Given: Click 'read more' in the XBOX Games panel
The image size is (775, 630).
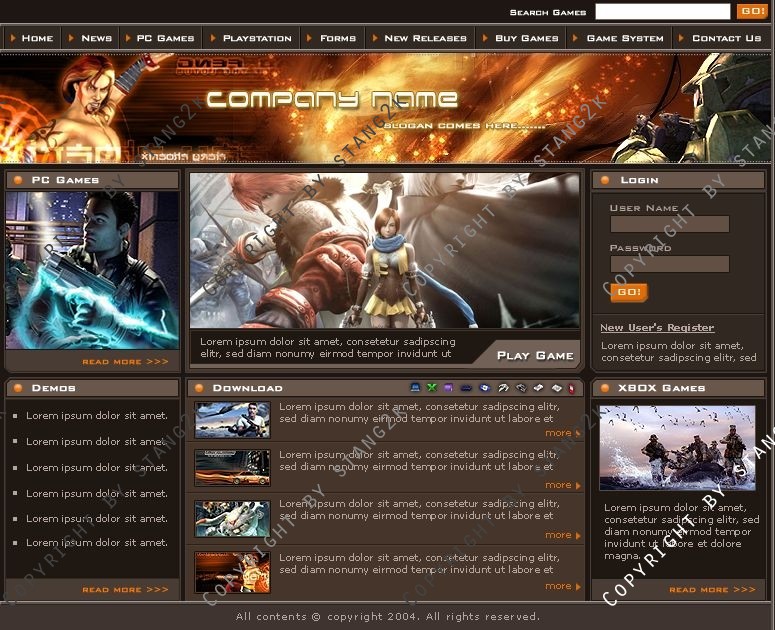Looking at the screenshot, I should pyautogui.click(x=712, y=590).
